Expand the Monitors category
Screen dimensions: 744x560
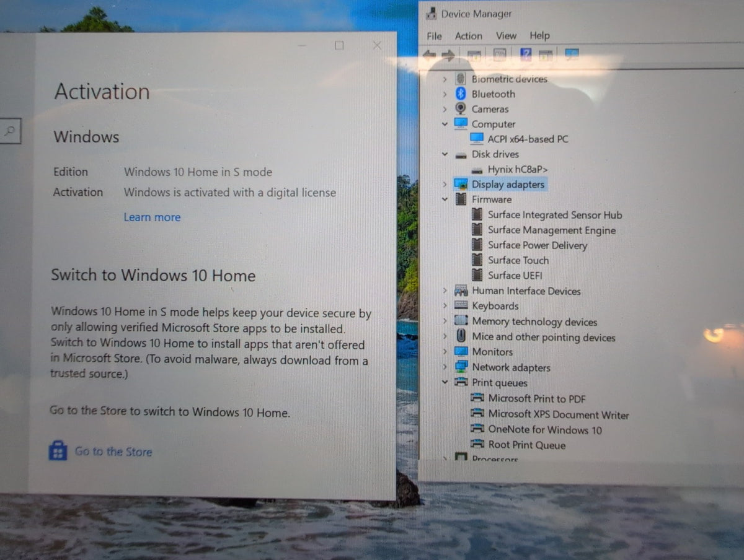445,352
